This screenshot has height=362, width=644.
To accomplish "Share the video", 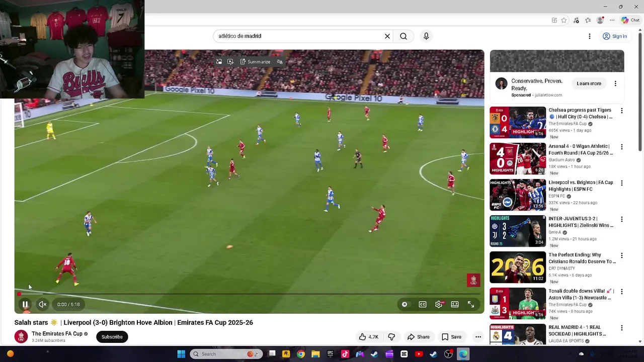I will tap(419, 337).
